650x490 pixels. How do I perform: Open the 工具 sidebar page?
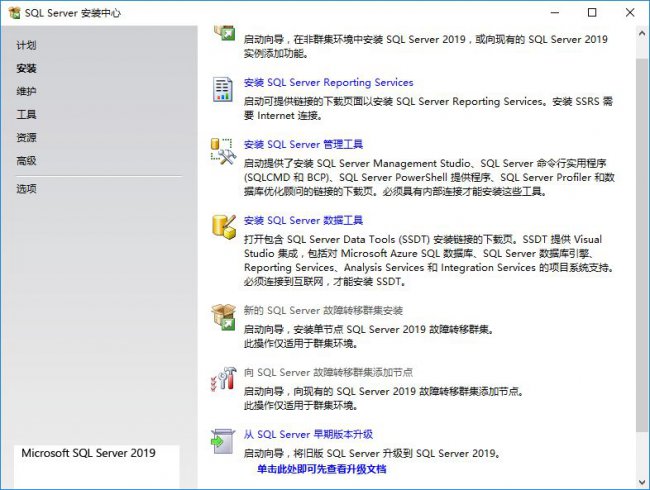tap(26, 114)
